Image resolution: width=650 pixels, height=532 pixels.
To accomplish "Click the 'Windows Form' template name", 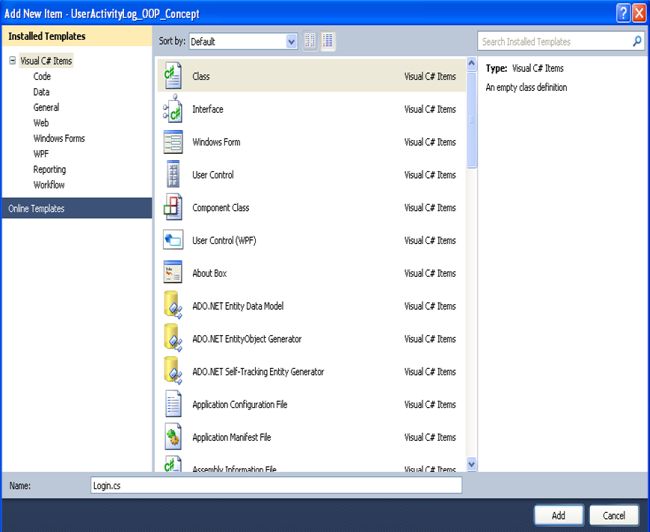I will pyautogui.click(x=216, y=142).
